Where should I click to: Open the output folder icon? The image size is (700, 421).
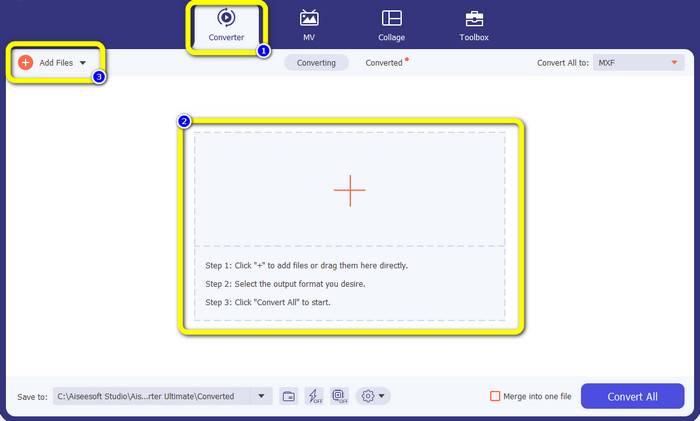pos(288,396)
